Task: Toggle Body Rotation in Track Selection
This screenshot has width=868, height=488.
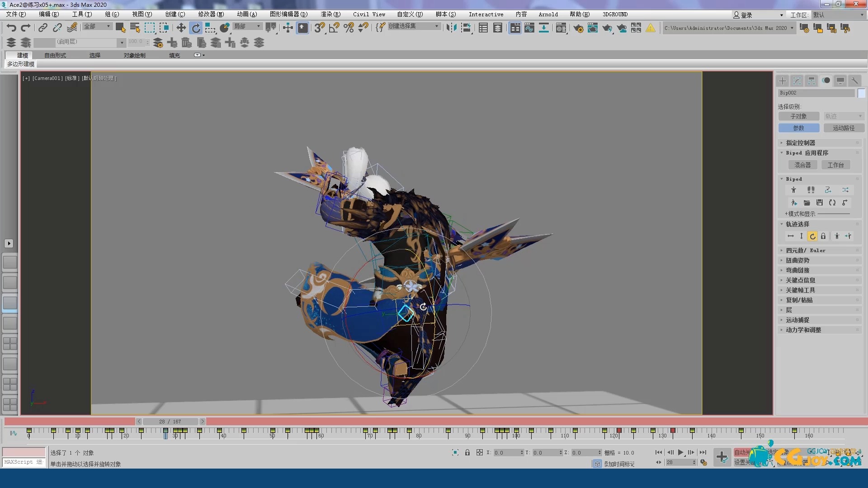Action: 812,236
